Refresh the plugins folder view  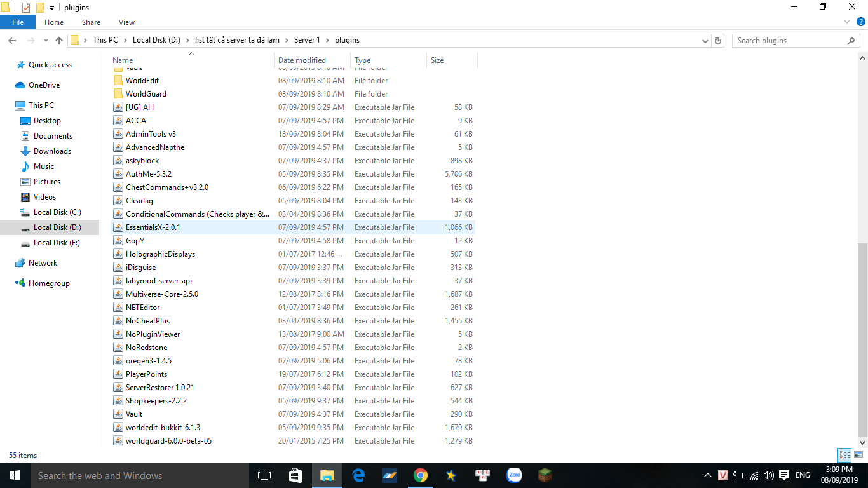(x=718, y=41)
